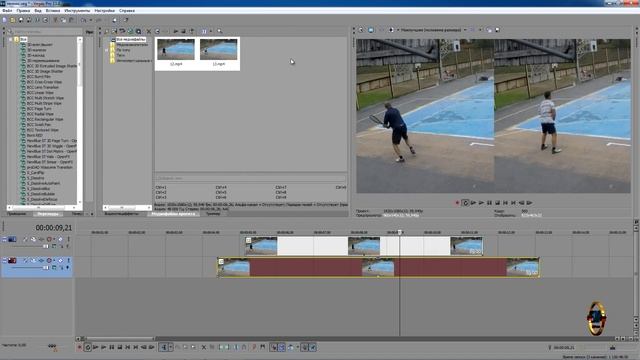The width and height of the screenshot is (640, 360).
Task: Pause button in timeline transport bar
Action: point(112,347)
